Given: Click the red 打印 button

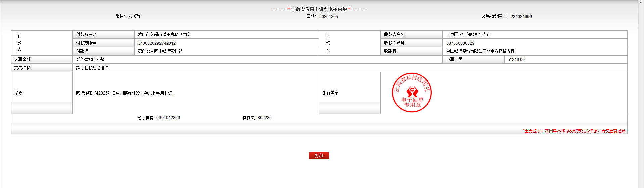Looking at the screenshot, I should tap(319, 156).
